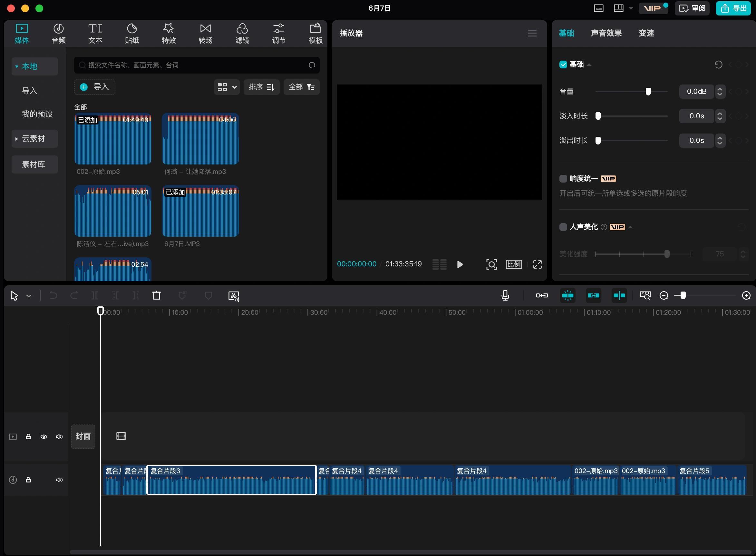The image size is (756, 556).
Task: Open the 排序 sort menu
Action: 261,87
